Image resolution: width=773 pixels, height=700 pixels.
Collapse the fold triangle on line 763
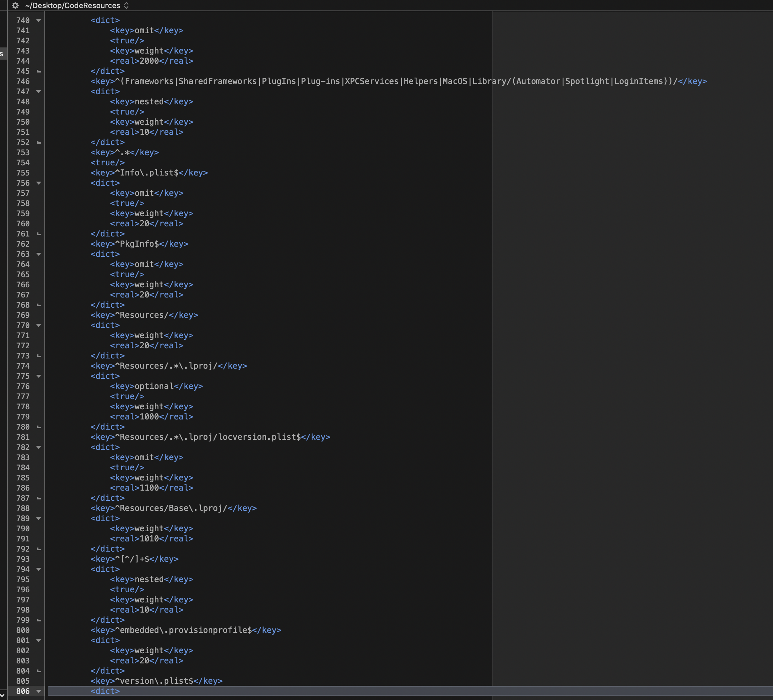coord(39,254)
